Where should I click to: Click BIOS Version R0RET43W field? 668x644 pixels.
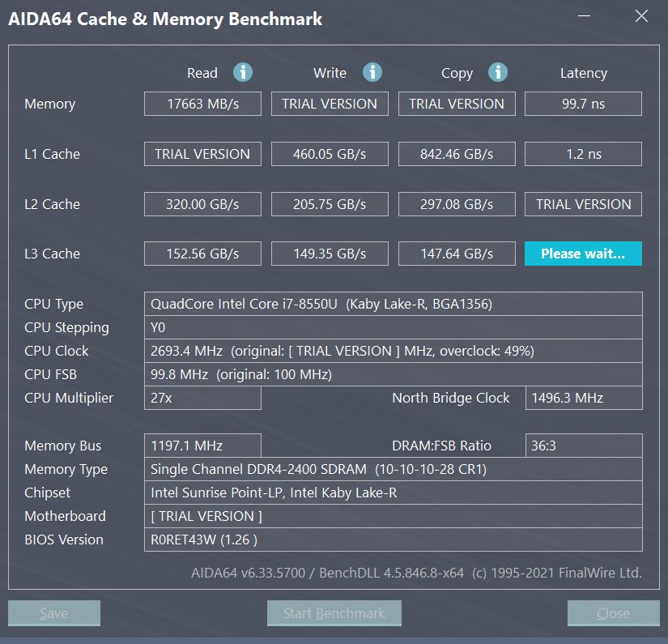point(394,540)
